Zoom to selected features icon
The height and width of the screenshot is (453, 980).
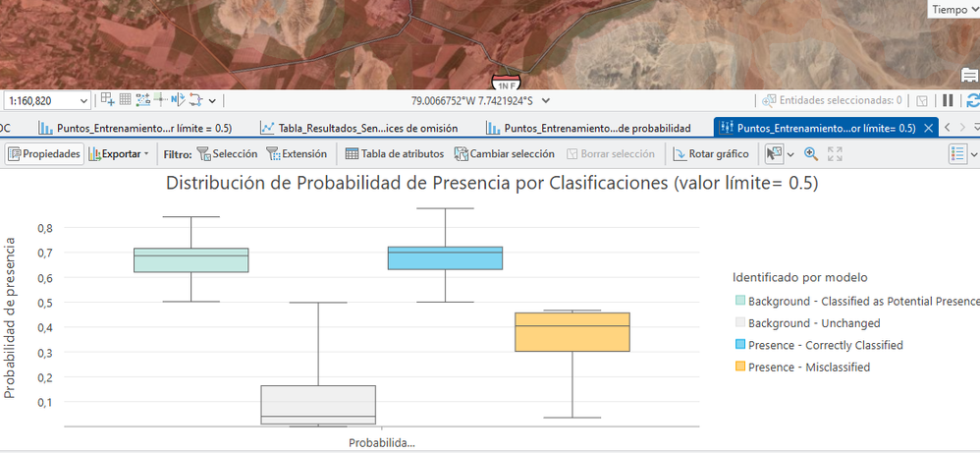769,100
